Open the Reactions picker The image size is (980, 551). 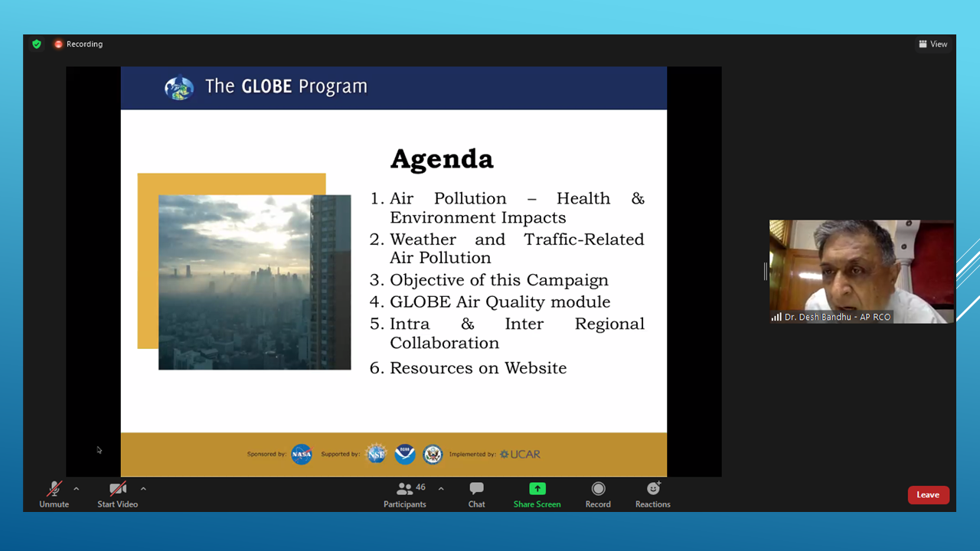pos(652,494)
